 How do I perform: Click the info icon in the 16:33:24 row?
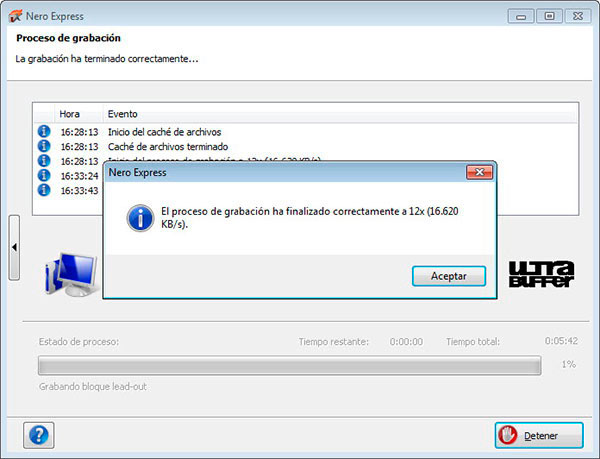(44, 175)
